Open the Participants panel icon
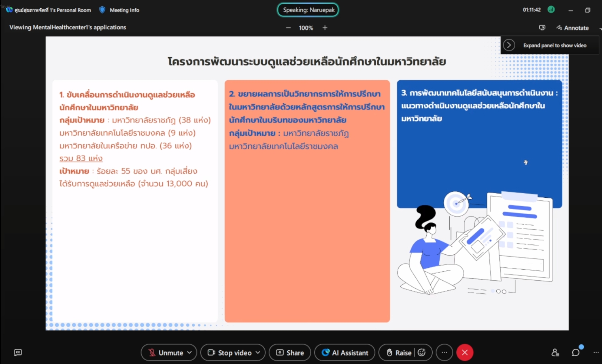 555,353
